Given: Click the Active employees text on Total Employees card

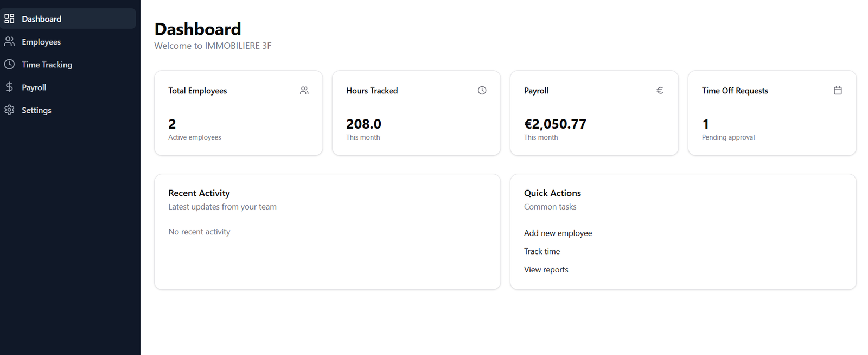Looking at the screenshot, I should click(194, 137).
